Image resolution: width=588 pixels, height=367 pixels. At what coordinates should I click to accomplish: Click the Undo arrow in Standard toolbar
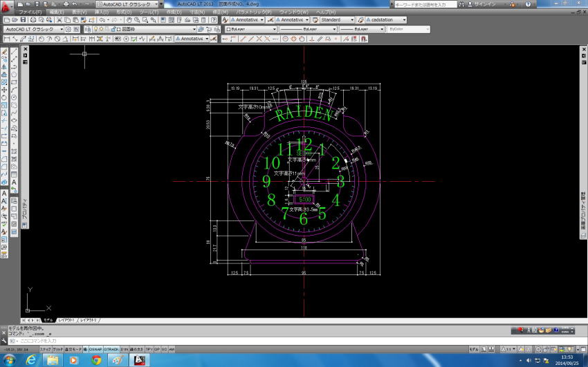[x=102, y=20]
